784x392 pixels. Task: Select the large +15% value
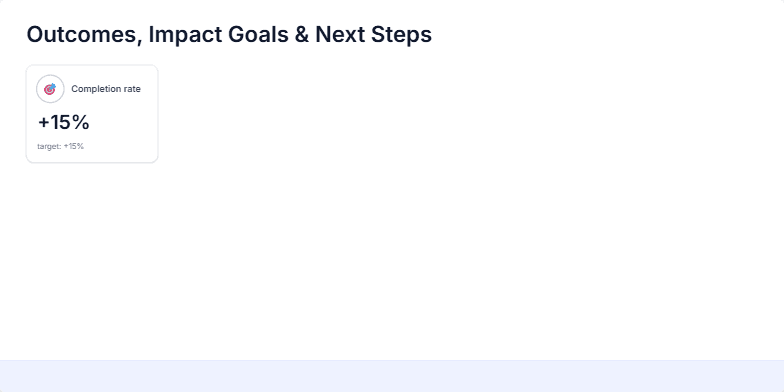click(64, 122)
